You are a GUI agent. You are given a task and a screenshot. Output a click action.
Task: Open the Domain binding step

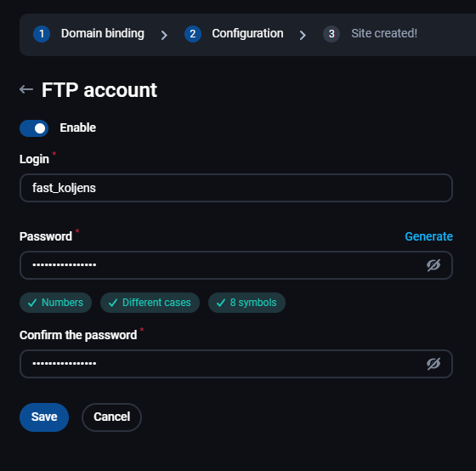tap(103, 33)
